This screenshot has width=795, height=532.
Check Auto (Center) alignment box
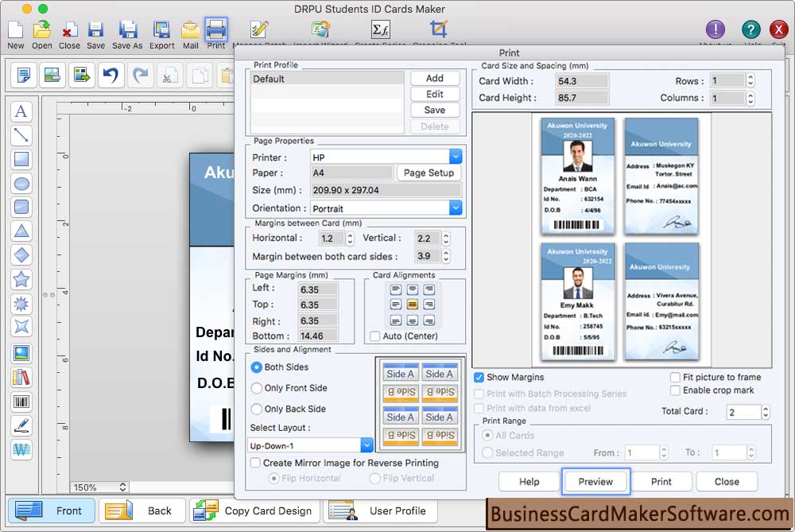click(375, 336)
